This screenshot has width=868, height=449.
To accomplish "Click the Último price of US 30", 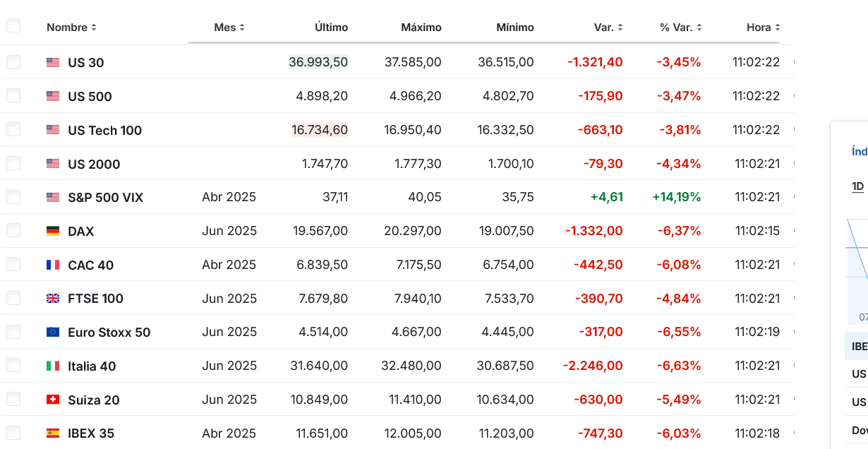I will [x=318, y=62].
